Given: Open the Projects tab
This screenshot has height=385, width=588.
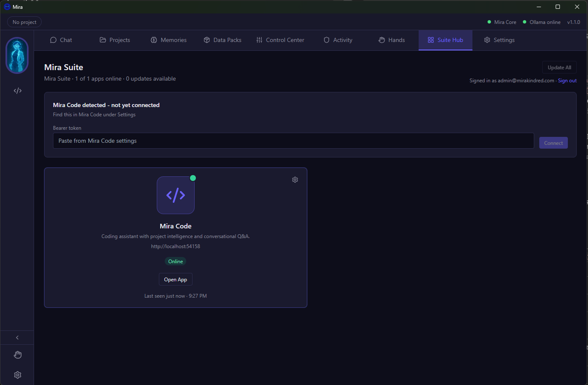Looking at the screenshot, I should click(x=115, y=40).
